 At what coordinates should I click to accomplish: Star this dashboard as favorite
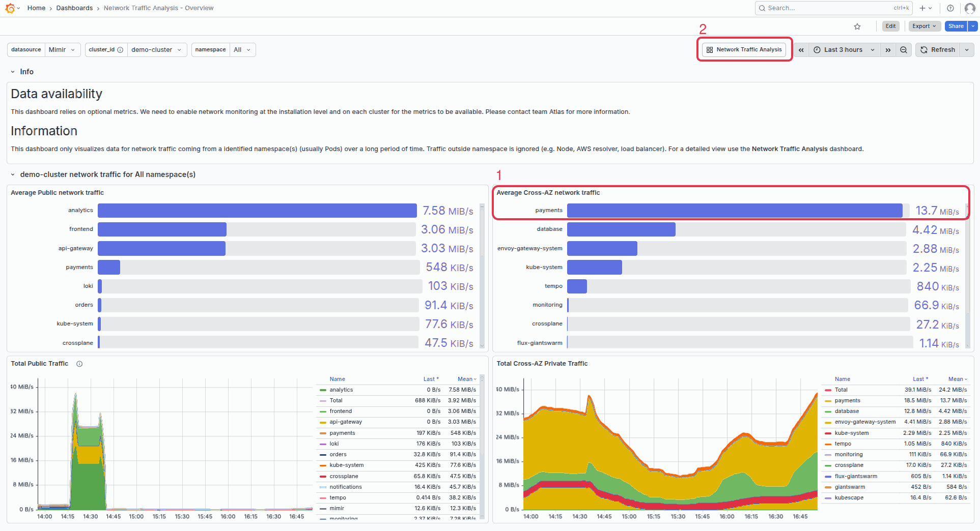click(x=857, y=26)
